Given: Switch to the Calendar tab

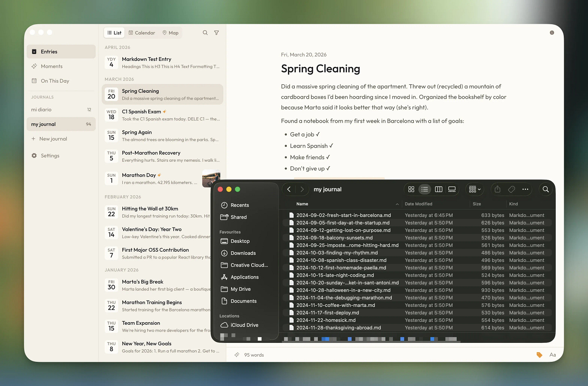Looking at the screenshot, I should (x=142, y=33).
